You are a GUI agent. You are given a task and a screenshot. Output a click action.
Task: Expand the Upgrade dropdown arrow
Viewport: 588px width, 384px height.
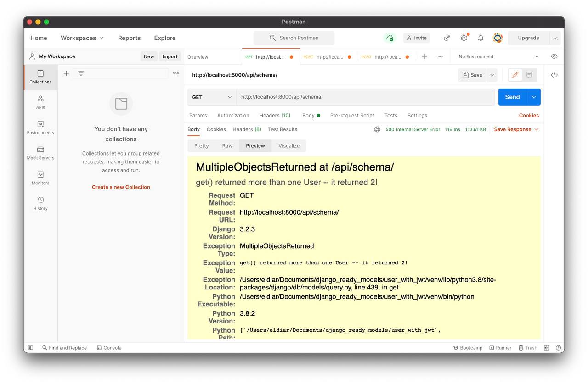click(555, 38)
